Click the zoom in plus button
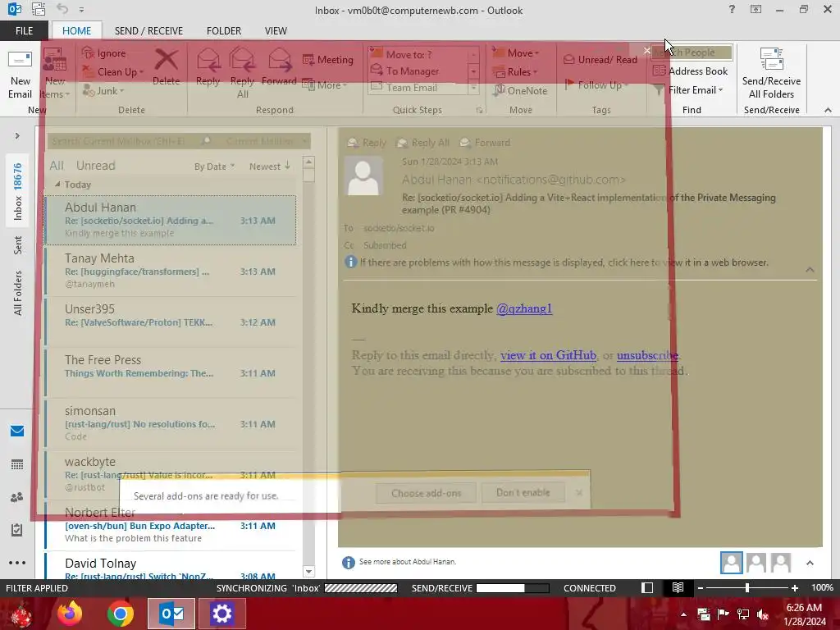Viewport: 840px width, 630px height. click(x=794, y=587)
